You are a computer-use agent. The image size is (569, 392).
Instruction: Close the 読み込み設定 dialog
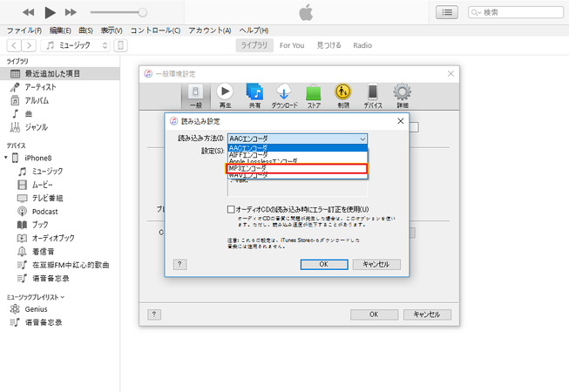point(400,121)
